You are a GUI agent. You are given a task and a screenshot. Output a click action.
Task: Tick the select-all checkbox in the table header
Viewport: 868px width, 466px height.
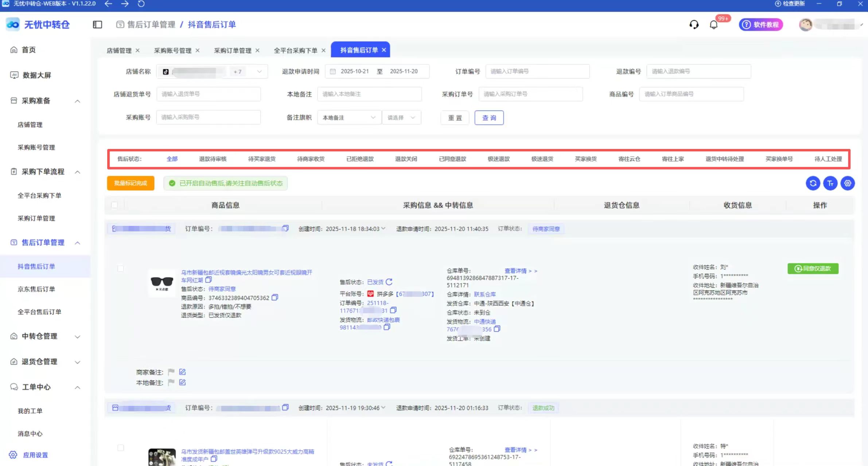pos(114,205)
